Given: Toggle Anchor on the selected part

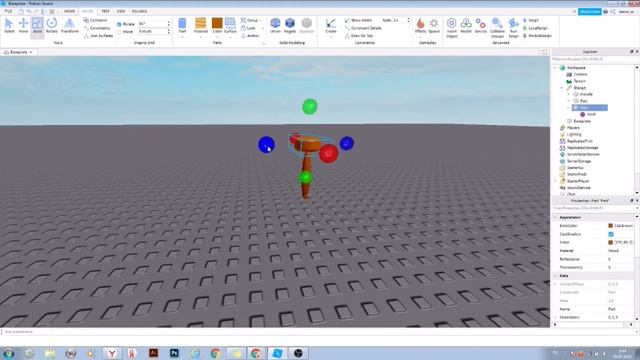Looking at the screenshot, I should 250,36.
